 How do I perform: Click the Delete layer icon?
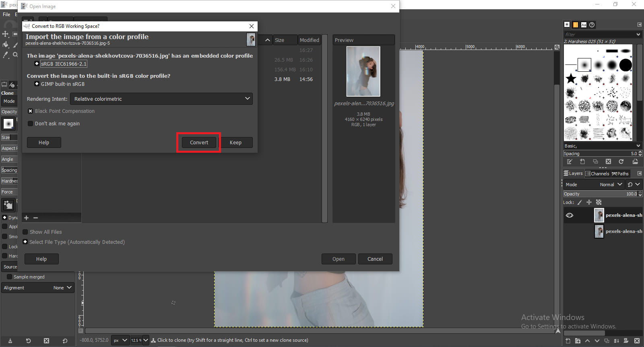pos(637,341)
